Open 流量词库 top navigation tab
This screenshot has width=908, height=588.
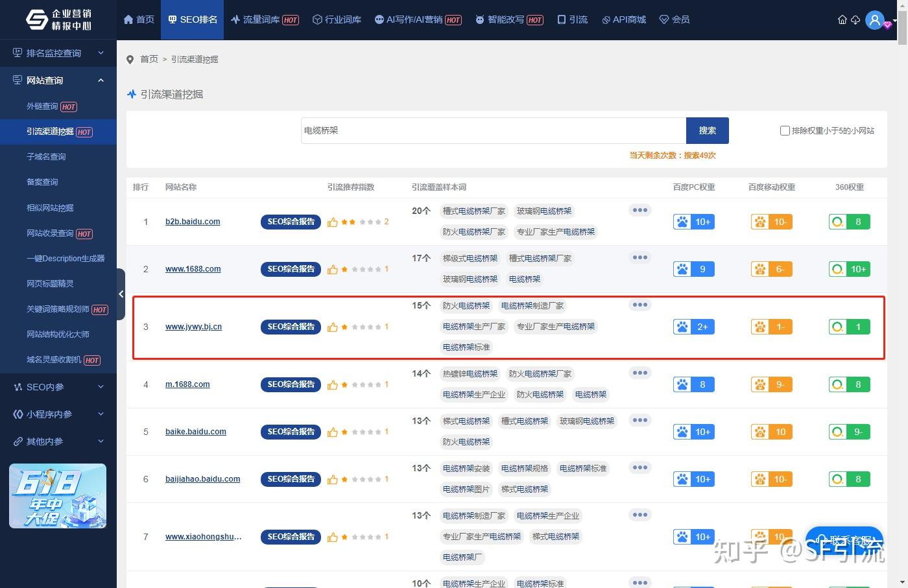pos(265,19)
